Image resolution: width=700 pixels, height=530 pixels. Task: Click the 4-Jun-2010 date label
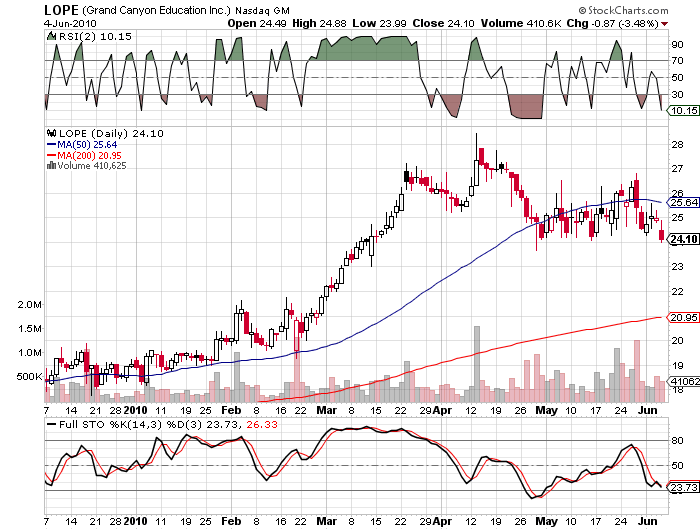point(70,23)
